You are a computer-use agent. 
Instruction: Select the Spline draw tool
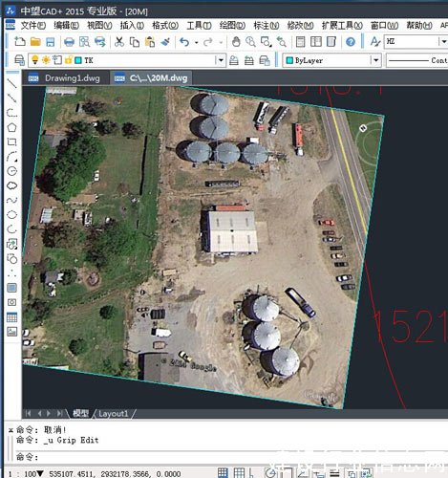[11, 200]
